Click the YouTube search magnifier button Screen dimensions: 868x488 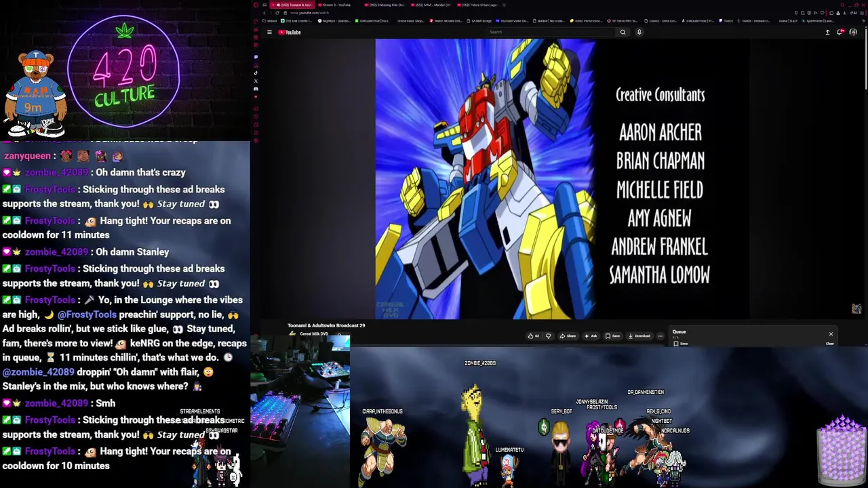(x=623, y=32)
